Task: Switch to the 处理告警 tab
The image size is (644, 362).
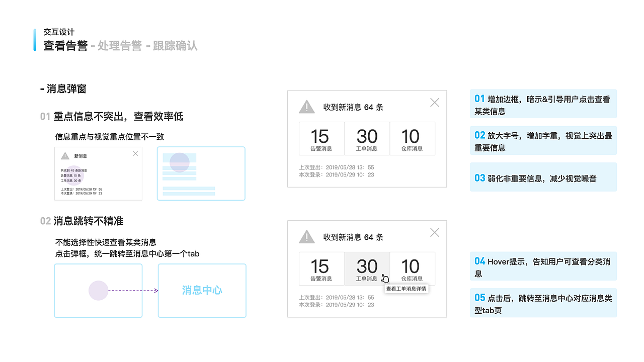Action: (x=120, y=46)
